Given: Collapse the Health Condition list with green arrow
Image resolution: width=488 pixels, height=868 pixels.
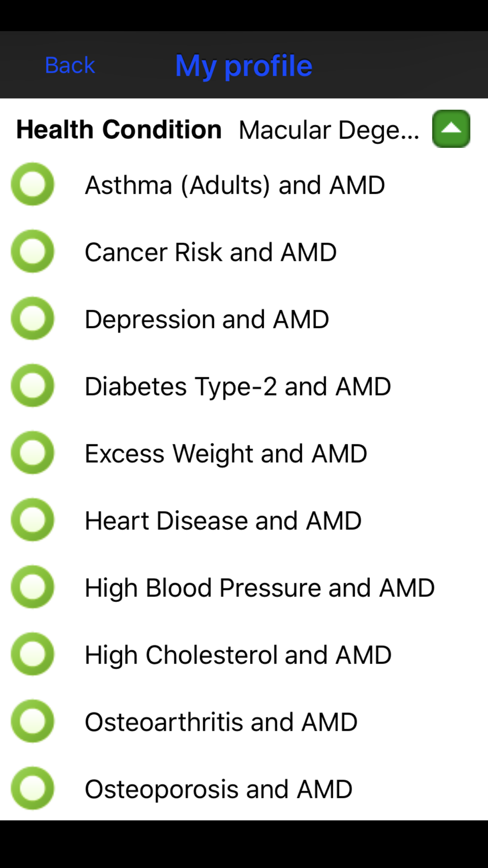Looking at the screenshot, I should tap(451, 129).
